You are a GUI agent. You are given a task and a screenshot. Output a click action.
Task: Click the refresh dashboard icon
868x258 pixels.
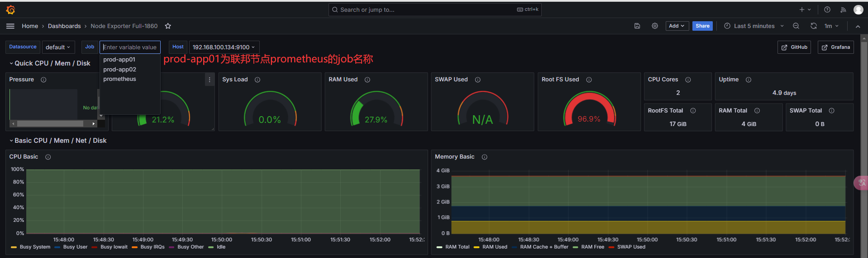(813, 26)
